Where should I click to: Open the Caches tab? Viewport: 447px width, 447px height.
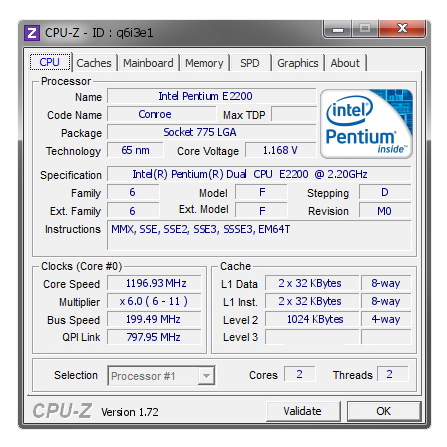pyautogui.click(x=94, y=63)
